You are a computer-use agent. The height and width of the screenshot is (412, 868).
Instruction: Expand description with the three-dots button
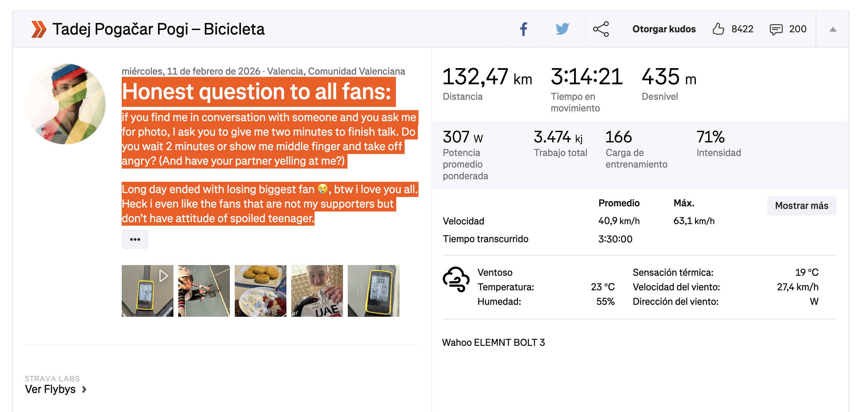(x=135, y=239)
